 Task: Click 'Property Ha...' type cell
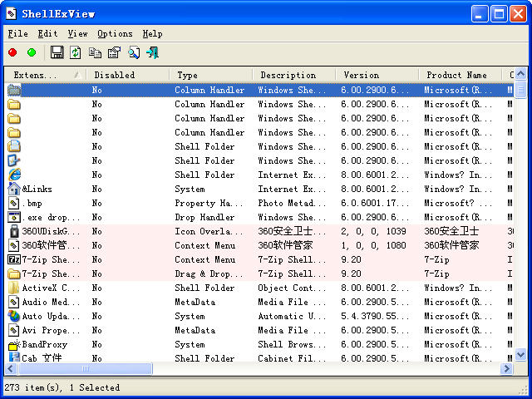[x=209, y=203]
